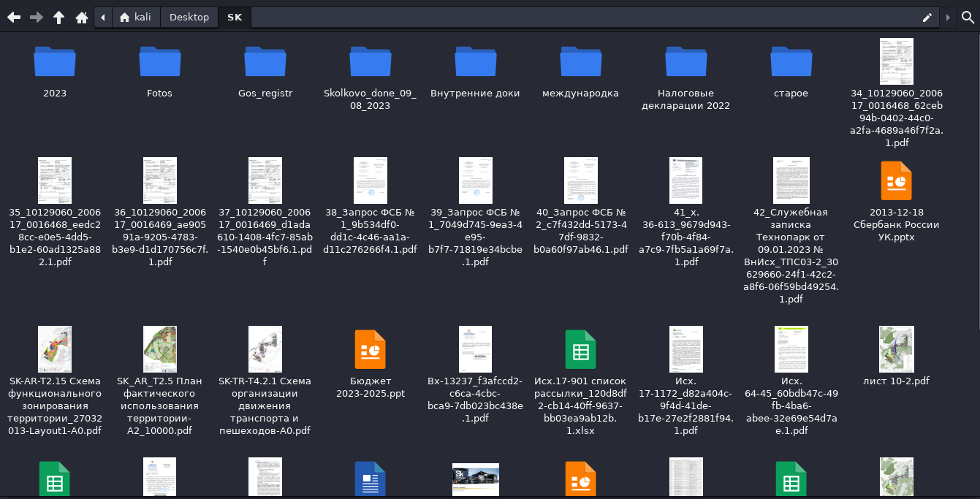Select the лист 10-2.pdf thumbnail
The height and width of the screenshot is (499, 980).
pyautogui.click(x=897, y=349)
